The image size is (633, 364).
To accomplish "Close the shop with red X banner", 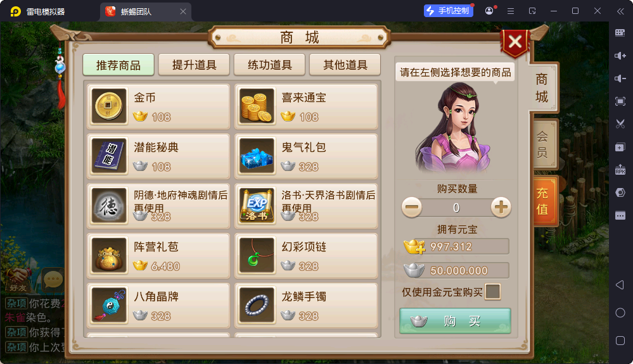I will [x=515, y=42].
